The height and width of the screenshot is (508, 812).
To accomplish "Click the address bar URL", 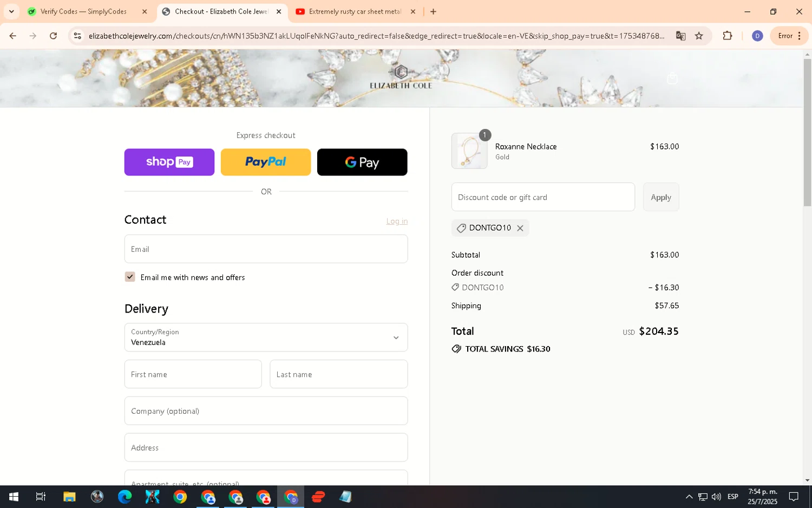I will click(x=376, y=36).
